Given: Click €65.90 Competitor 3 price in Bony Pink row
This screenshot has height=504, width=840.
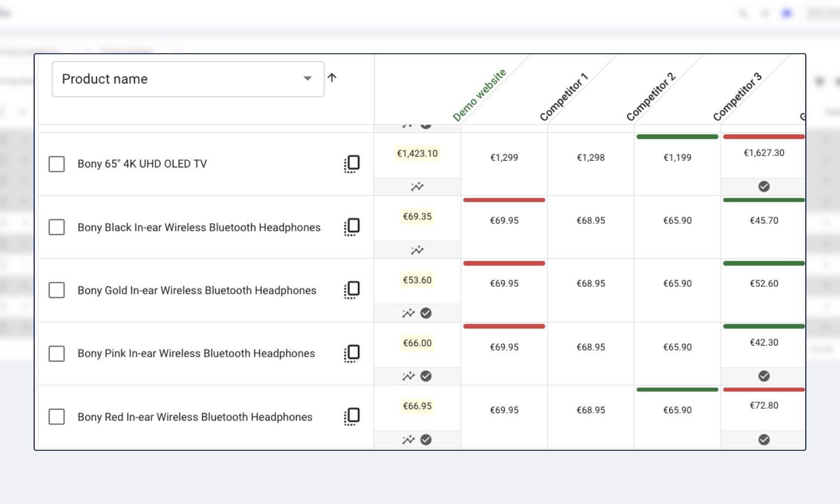Looking at the screenshot, I should 677,347.
